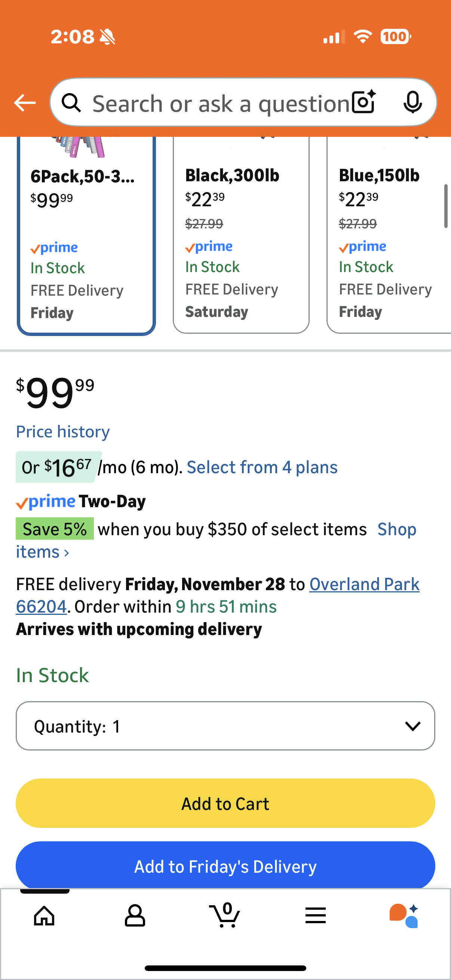
Task: Open the Price history link
Action: tap(63, 432)
